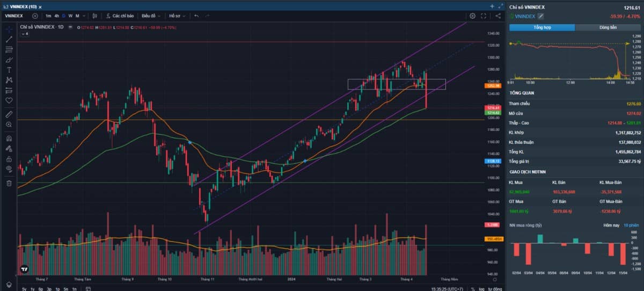Toggle magnet mode for drawings
The image size is (644, 291).
pyautogui.click(x=9, y=138)
